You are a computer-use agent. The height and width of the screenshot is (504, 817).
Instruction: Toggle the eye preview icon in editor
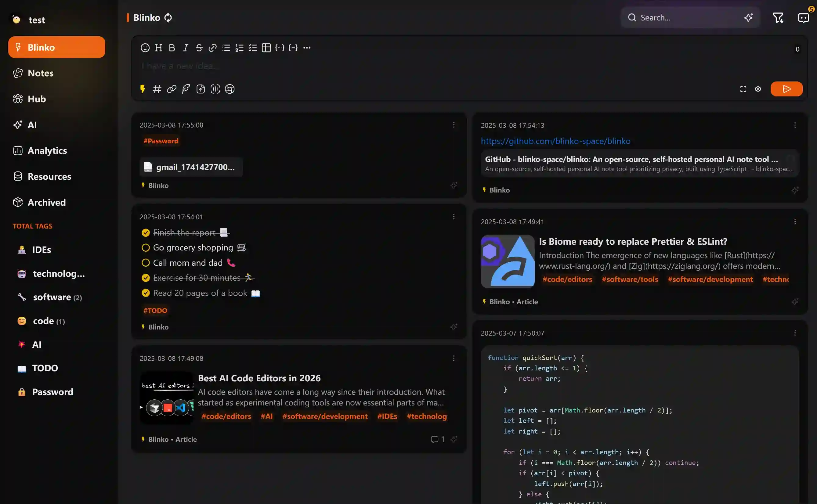tap(758, 89)
